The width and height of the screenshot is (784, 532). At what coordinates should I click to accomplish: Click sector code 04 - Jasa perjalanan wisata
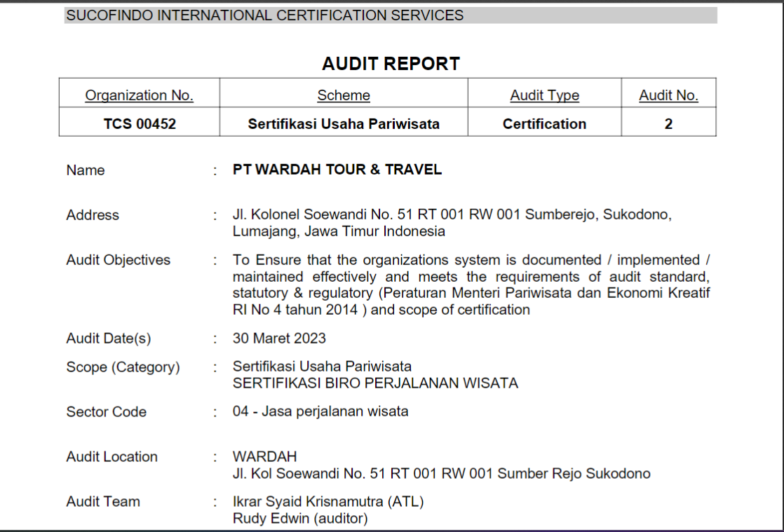[x=320, y=411]
